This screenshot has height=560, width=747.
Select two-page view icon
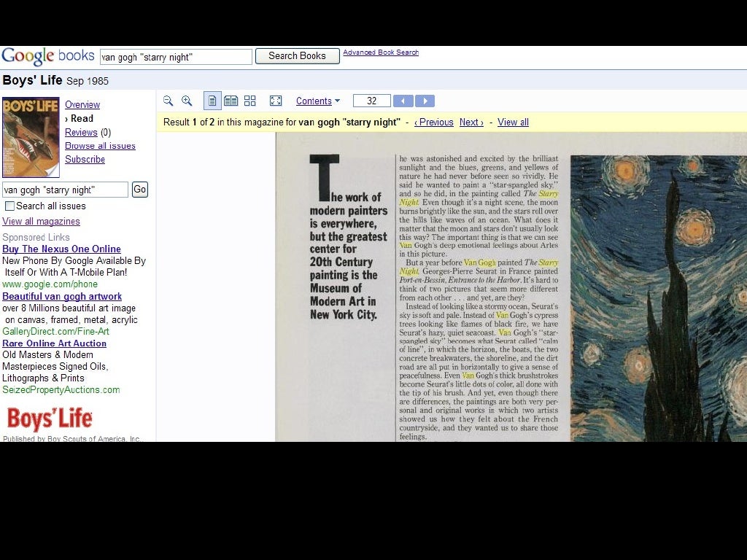(231, 101)
